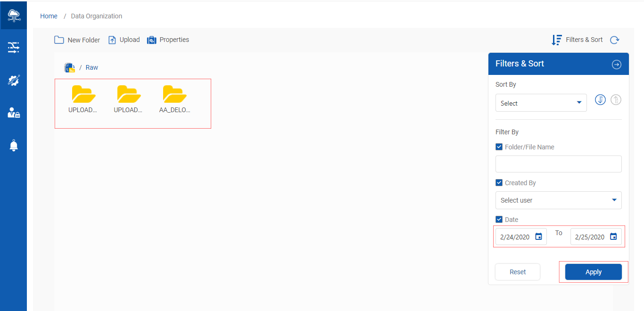This screenshot has height=311, width=644.
Task: Open the Sort By Select dropdown
Action: tap(541, 103)
